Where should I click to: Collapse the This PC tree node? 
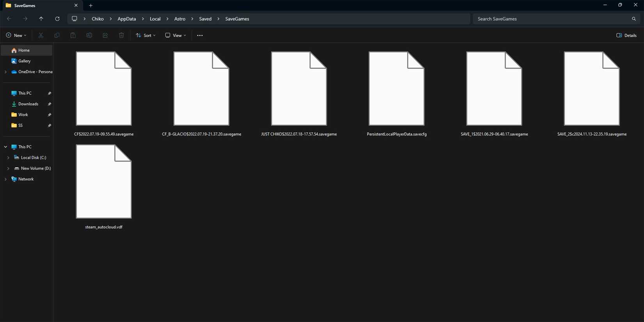click(5, 147)
